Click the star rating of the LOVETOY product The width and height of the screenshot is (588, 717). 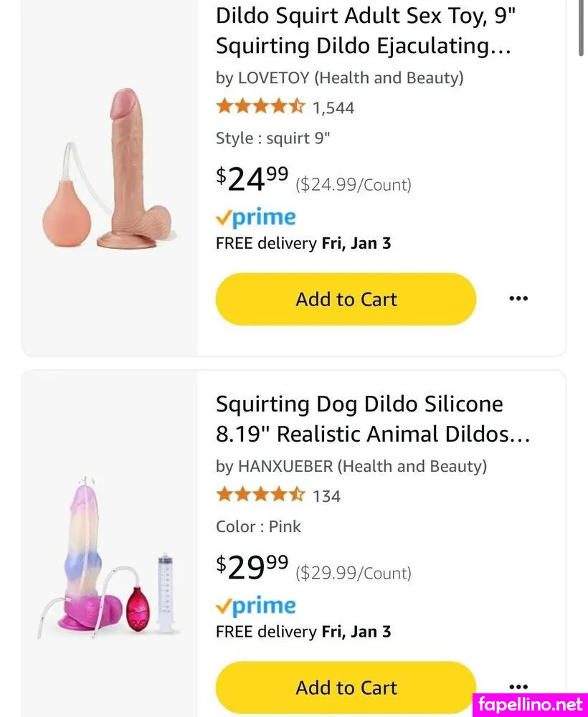click(260, 107)
